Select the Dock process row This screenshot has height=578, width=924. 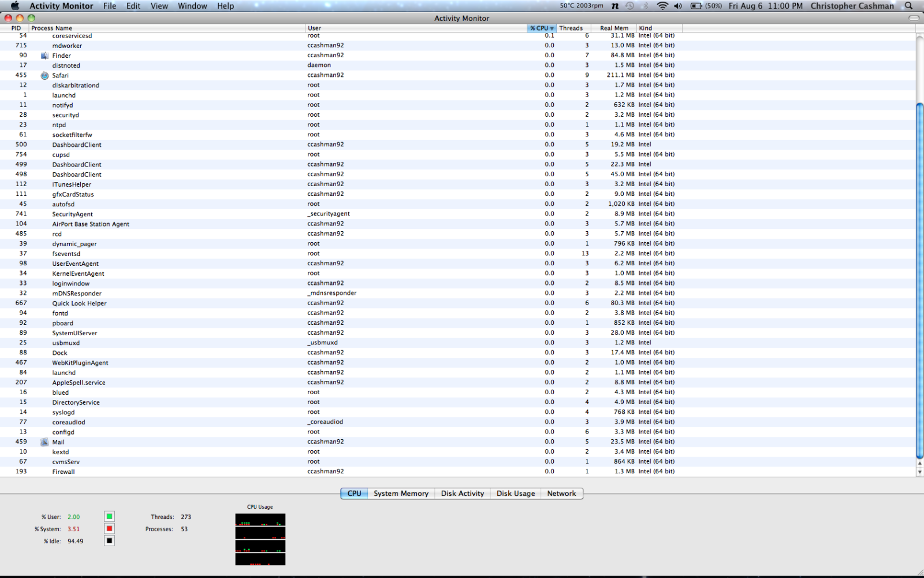(457, 353)
